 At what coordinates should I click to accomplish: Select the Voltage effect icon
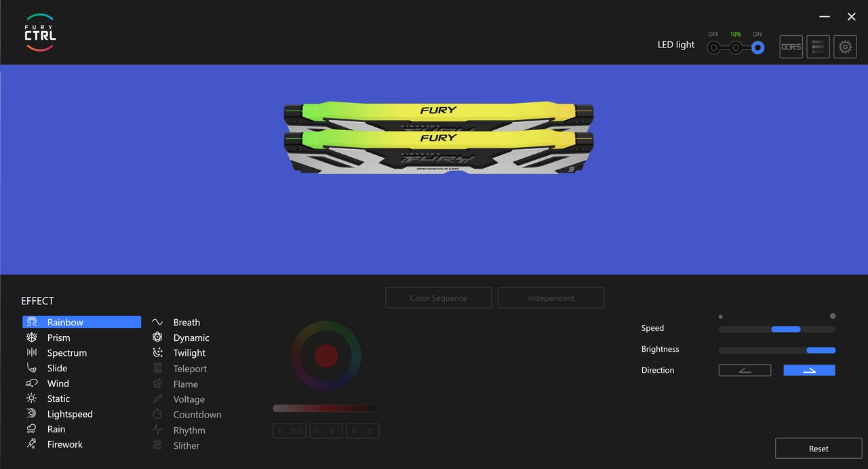[157, 399]
